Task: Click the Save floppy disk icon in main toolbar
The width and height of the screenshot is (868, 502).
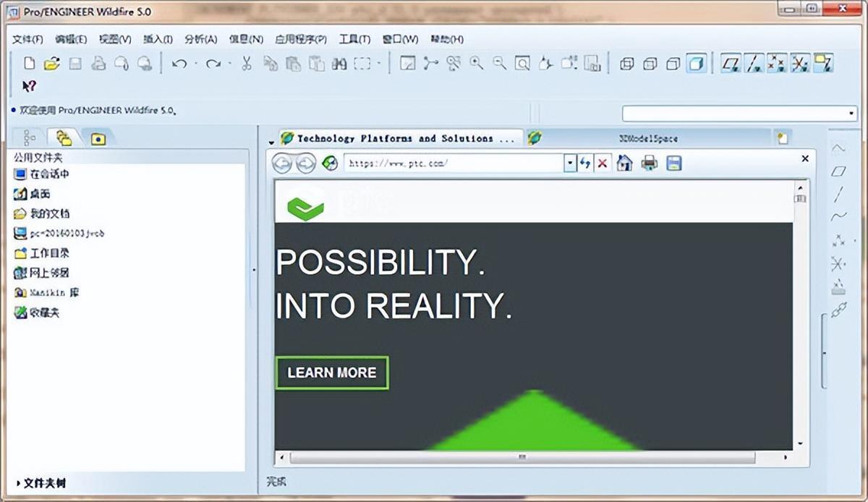Action: (x=75, y=64)
